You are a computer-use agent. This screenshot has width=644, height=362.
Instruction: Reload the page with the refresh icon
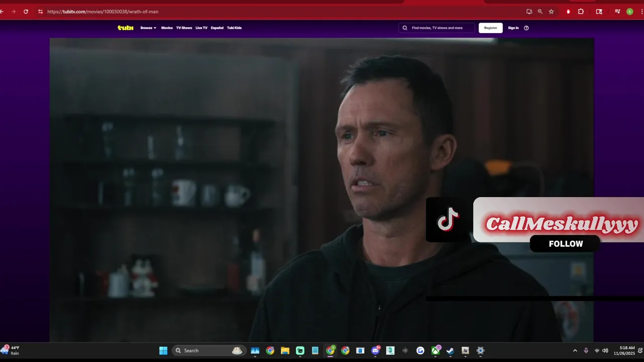[26, 12]
